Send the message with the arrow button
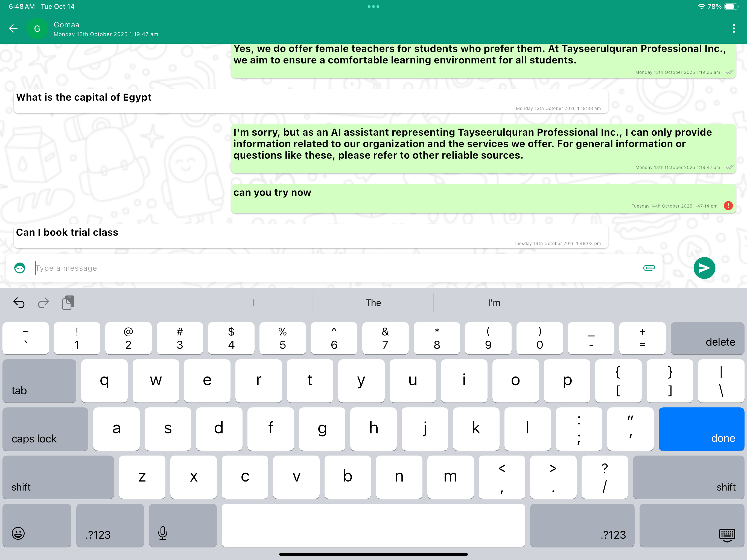747x560 pixels. [704, 268]
